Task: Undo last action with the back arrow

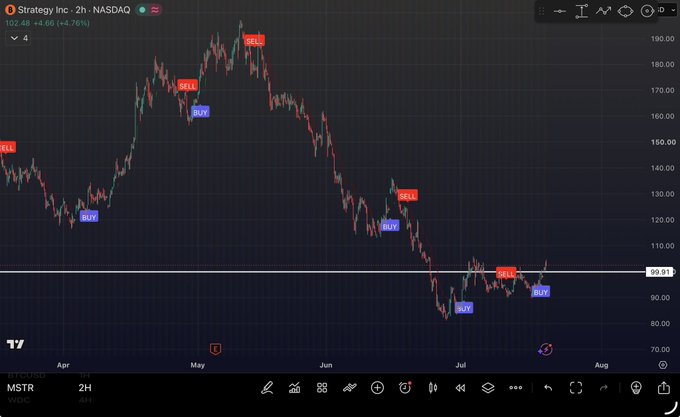Action: tap(548, 388)
